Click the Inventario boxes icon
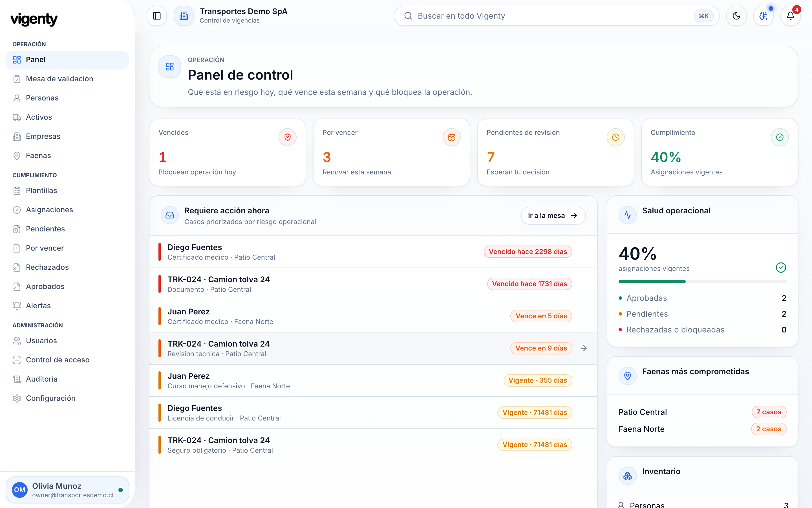 tap(627, 476)
